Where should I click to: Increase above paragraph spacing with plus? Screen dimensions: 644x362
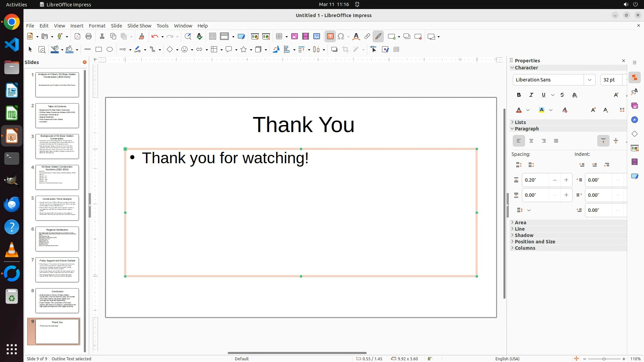click(x=566, y=180)
